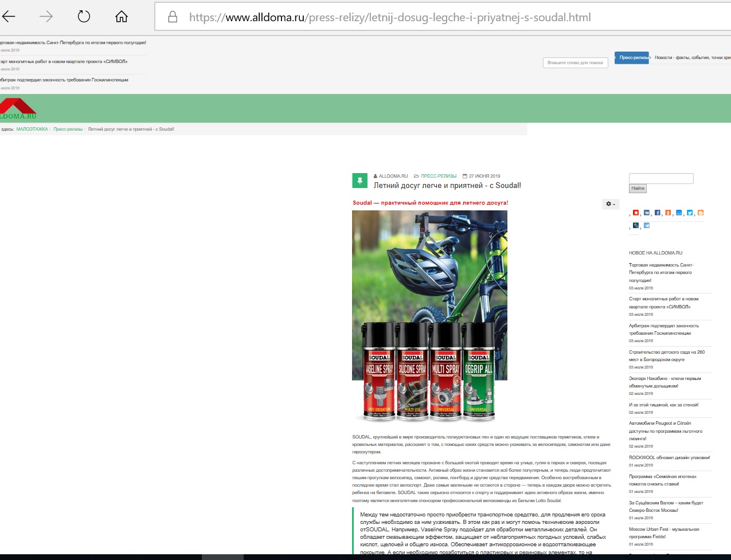Viewport: 731px width, 560px height.
Task: Open top news 'Старт монолитных работ' headline
Action: coord(64,61)
